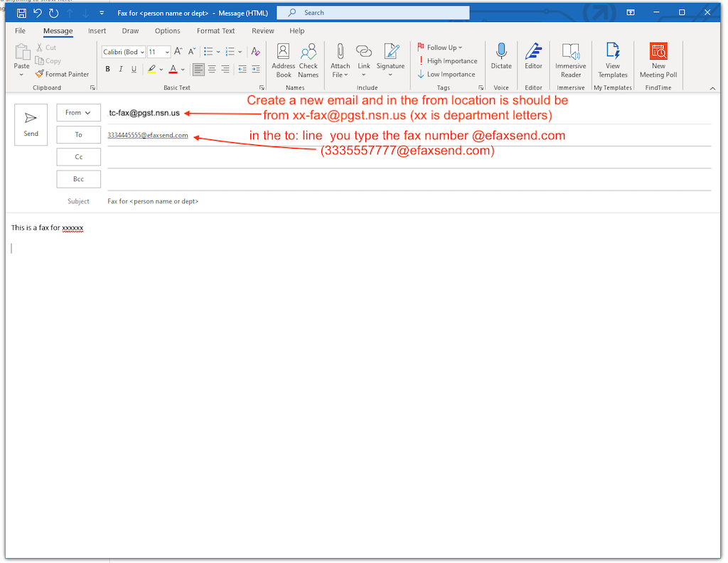Open Customize Quick Access Toolbar dropdown
728x563 pixels.
102,13
